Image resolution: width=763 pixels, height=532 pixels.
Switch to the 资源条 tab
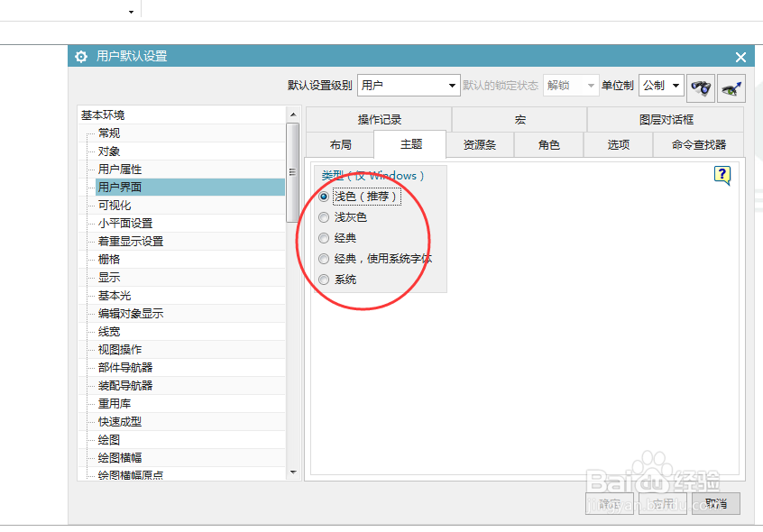pos(479,144)
